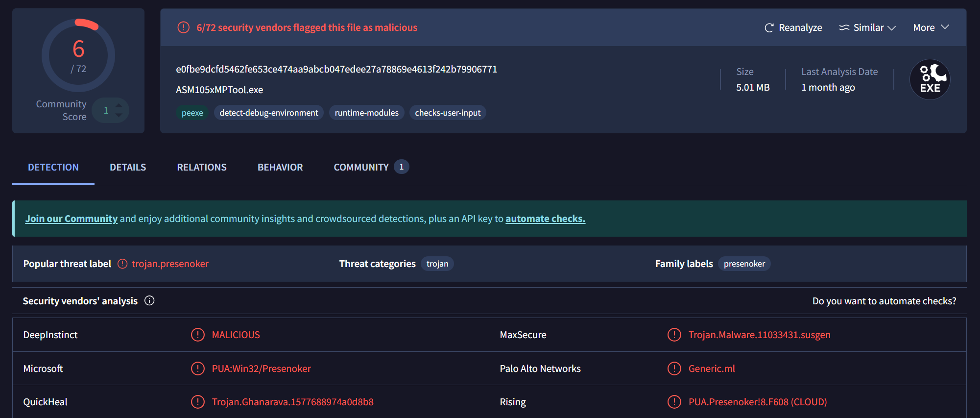Click the alert icon in the 6/72 vendors banner

pyautogui.click(x=183, y=27)
